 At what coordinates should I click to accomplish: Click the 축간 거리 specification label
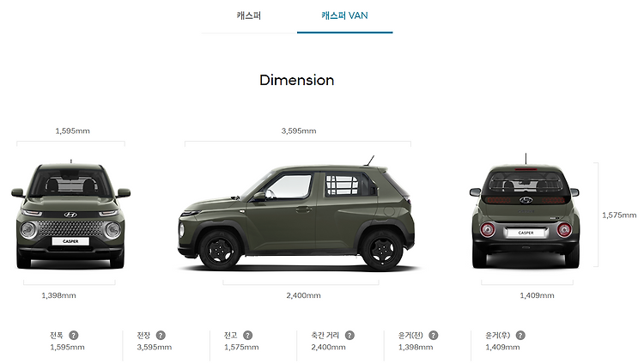pos(325,336)
